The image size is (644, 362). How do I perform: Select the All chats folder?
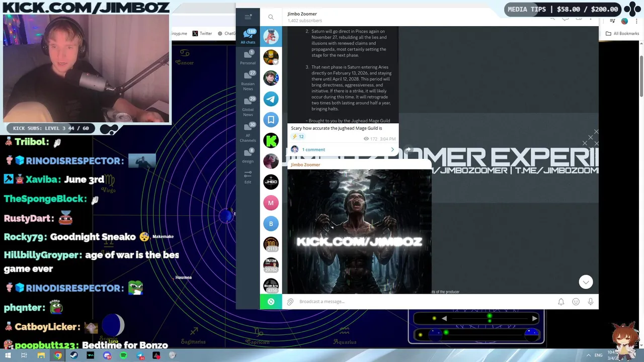[248, 37]
